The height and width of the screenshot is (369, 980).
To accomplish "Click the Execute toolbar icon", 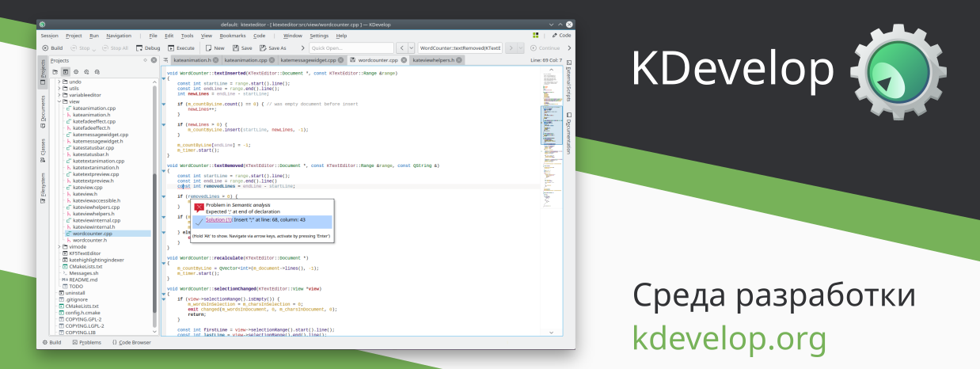I will (169, 48).
